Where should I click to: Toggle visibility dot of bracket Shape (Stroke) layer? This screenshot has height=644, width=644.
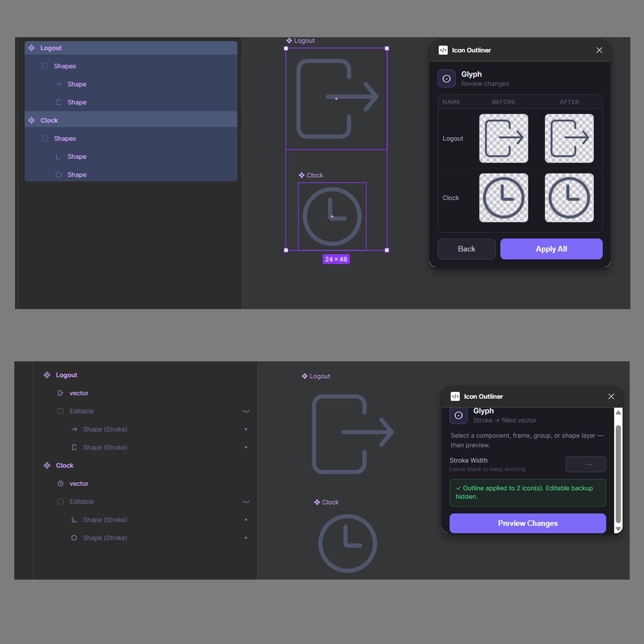(246, 447)
